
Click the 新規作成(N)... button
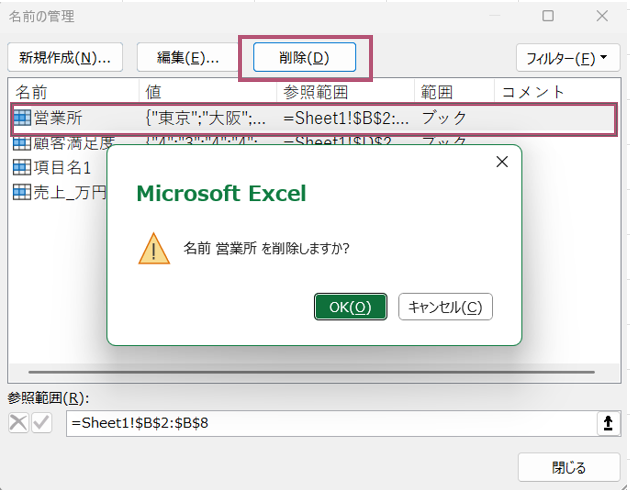pyautogui.click(x=65, y=57)
